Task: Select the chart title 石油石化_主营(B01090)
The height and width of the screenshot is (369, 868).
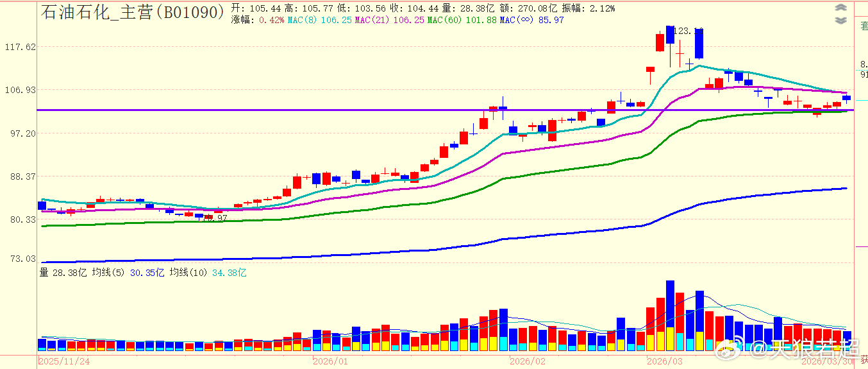Action: pos(133,11)
